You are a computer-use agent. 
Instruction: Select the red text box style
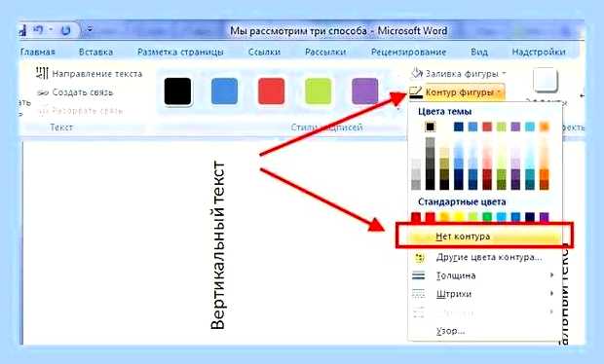[x=271, y=91]
